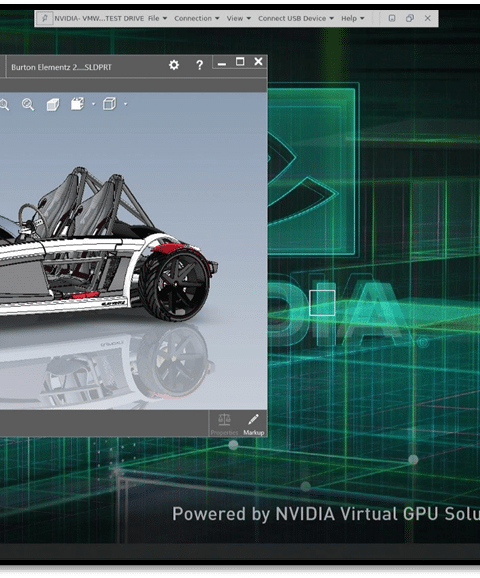Viewport: 480px width, 578px height.
Task: Maximize the eDrawings viewer window
Action: [240, 62]
